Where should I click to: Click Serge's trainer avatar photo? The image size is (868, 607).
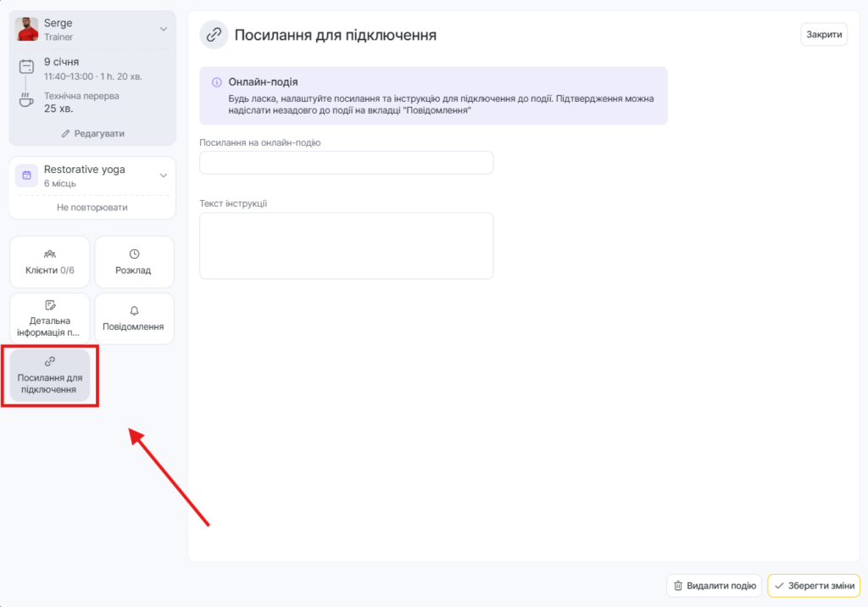(27, 30)
